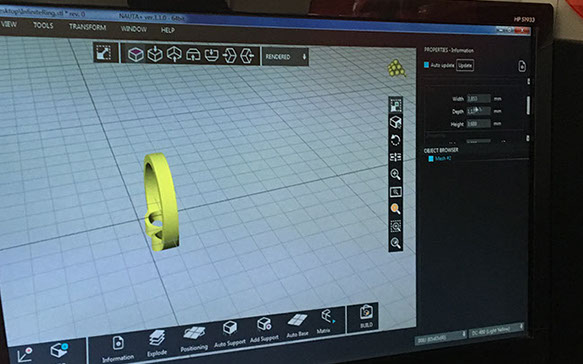Click the Width value field
The image size is (583, 364).
point(479,99)
